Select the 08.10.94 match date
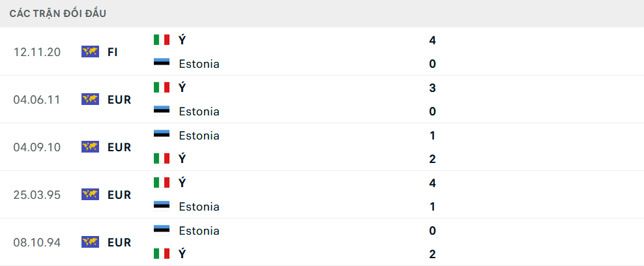Image resolution: width=644 pixels, height=266 pixels. coord(37,242)
